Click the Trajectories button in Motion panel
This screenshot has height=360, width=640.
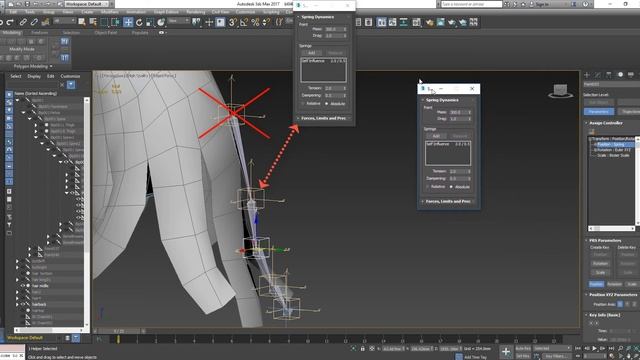coord(629,111)
